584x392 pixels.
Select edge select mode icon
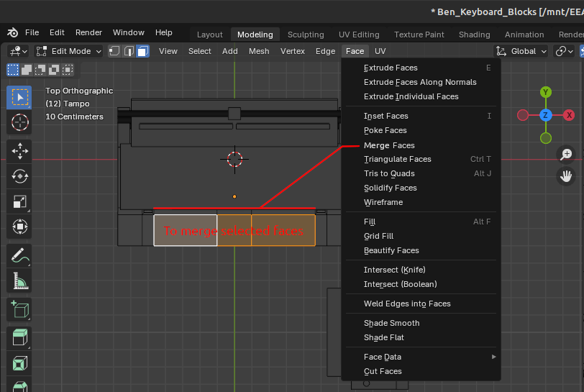tap(129, 51)
